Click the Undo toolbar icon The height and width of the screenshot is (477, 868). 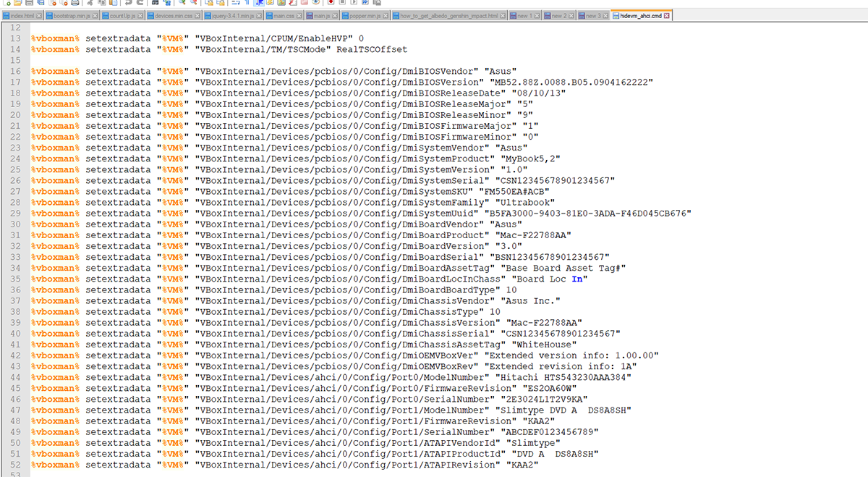(x=128, y=3)
